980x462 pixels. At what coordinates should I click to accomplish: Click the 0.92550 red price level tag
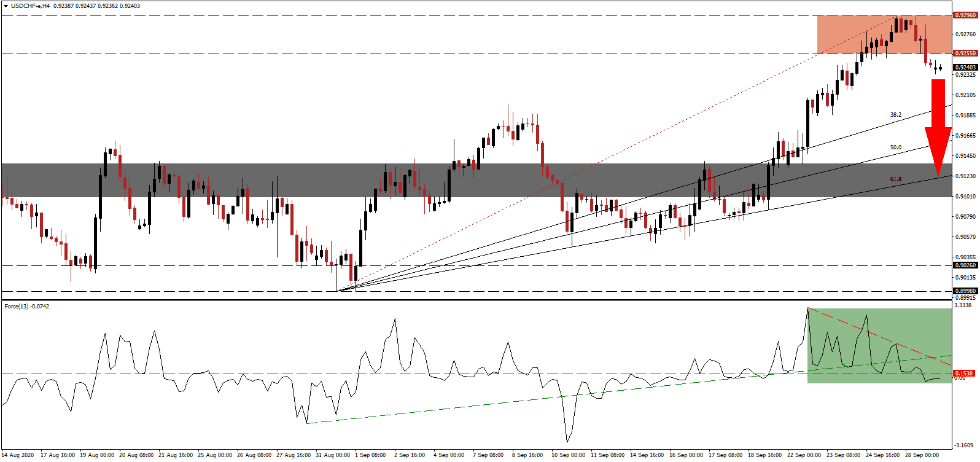(x=965, y=53)
